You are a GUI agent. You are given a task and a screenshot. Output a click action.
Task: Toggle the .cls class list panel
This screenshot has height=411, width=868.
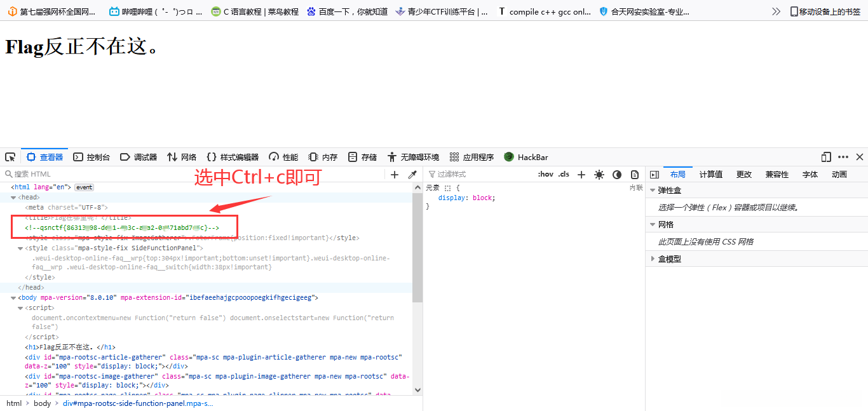564,175
